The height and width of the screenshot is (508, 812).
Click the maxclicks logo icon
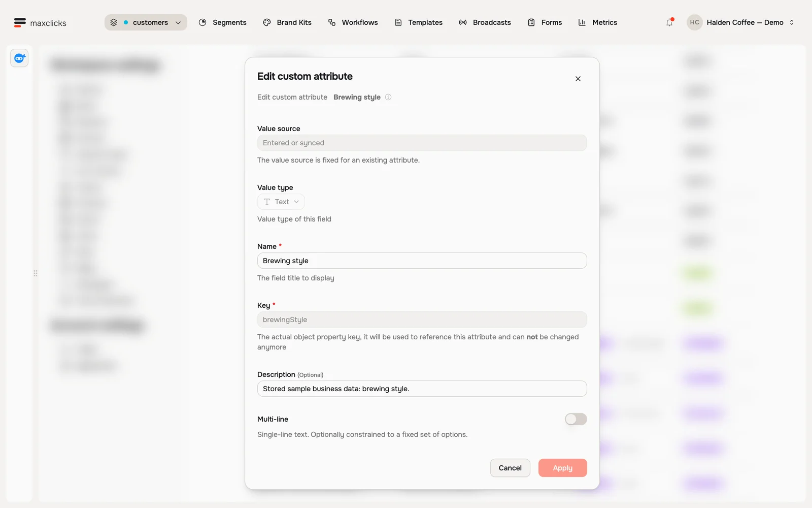[20, 22]
